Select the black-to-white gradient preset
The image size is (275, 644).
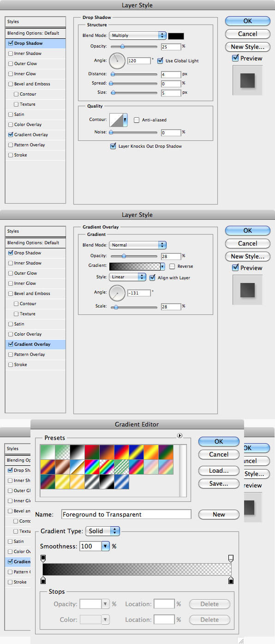(x=78, y=452)
